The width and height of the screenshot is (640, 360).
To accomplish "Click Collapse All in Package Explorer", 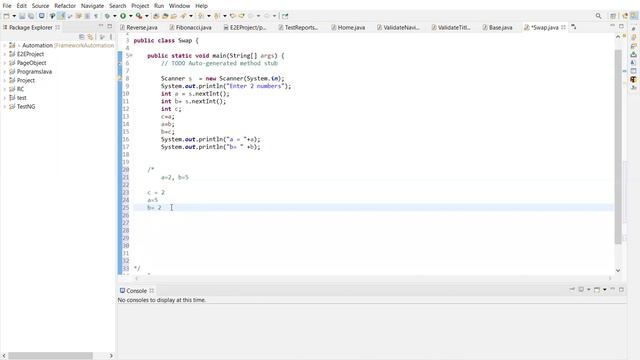I will (82, 37).
